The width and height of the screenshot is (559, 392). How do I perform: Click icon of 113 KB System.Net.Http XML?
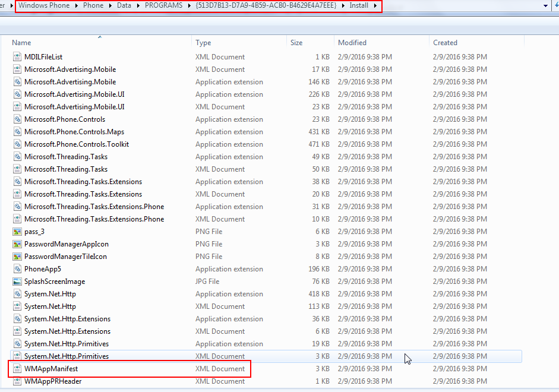click(x=17, y=306)
